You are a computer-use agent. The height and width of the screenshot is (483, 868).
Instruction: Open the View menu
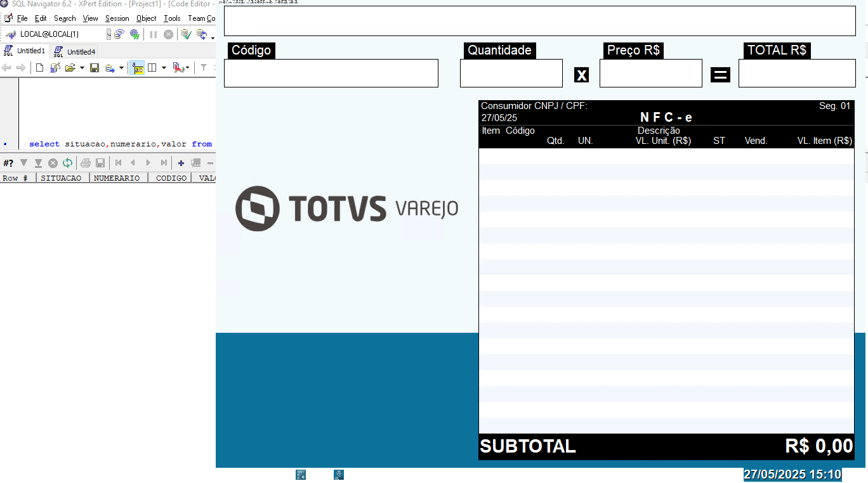91,18
